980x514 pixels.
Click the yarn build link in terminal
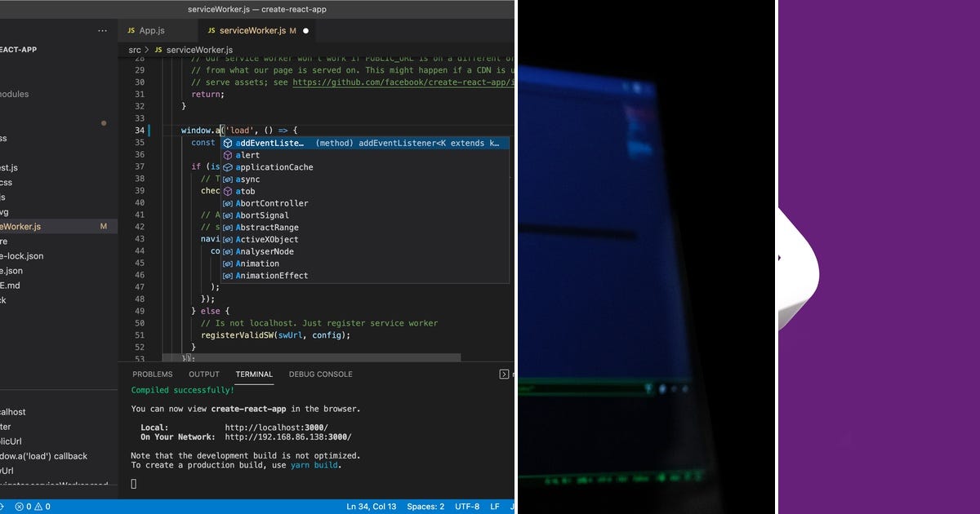[x=317, y=465]
